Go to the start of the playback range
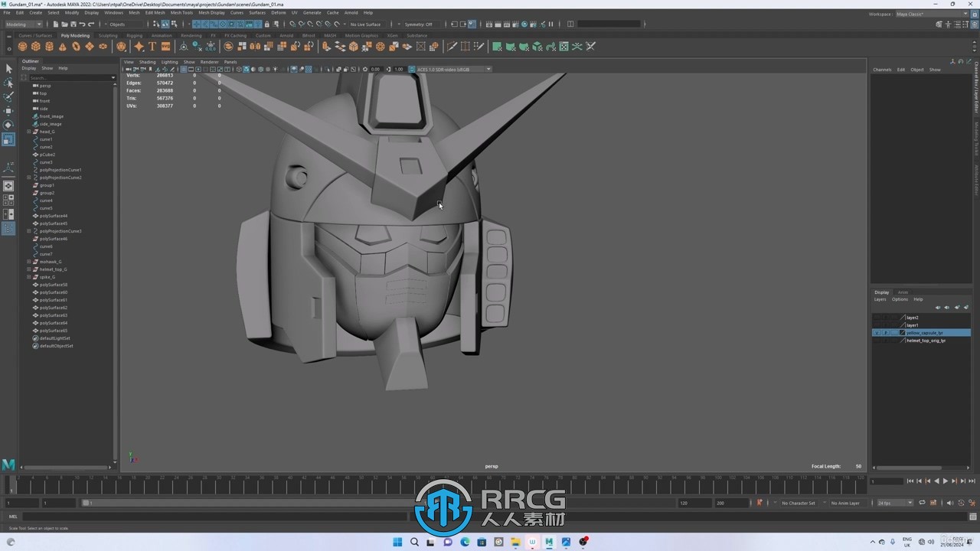The width and height of the screenshot is (980, 551). click(x=910, y=481)
